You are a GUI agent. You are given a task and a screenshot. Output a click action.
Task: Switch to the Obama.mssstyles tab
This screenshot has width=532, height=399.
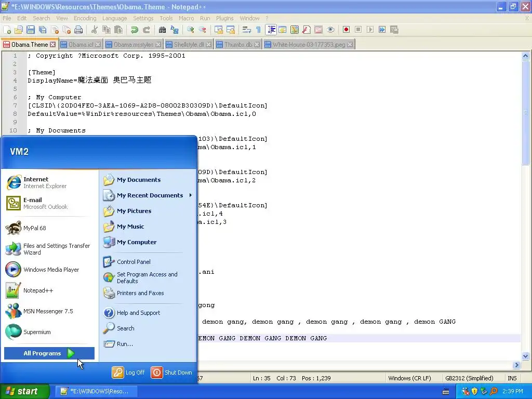tap(133, 45)
